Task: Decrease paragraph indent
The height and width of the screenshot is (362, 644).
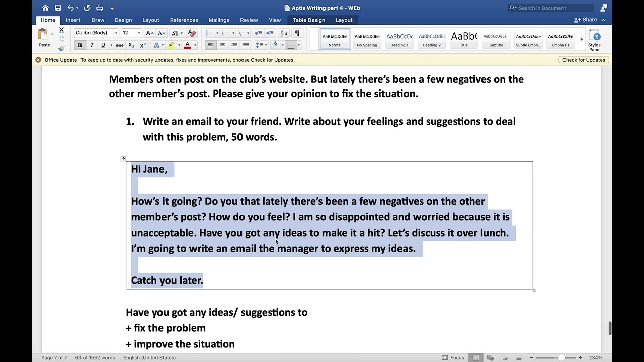Action: click(x=258, y=33)
